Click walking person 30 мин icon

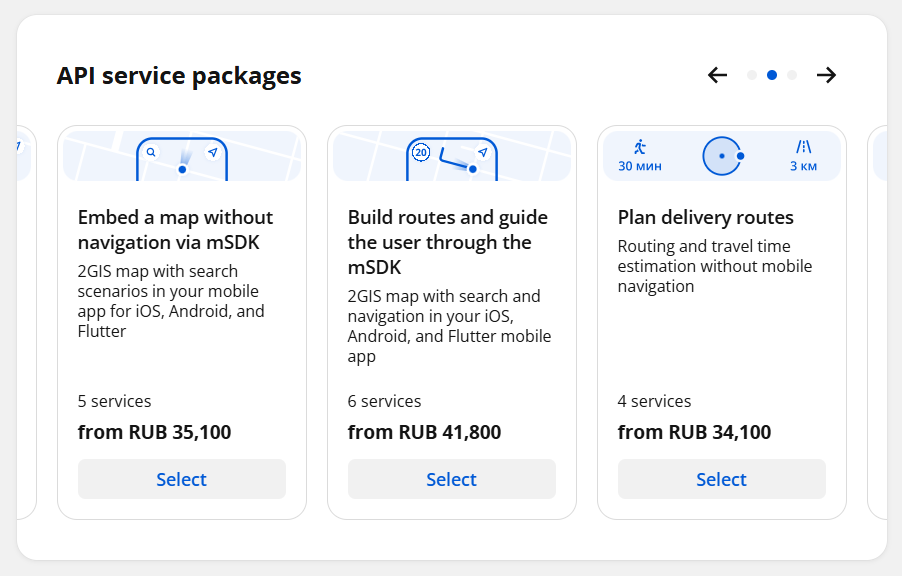[640, 147]
